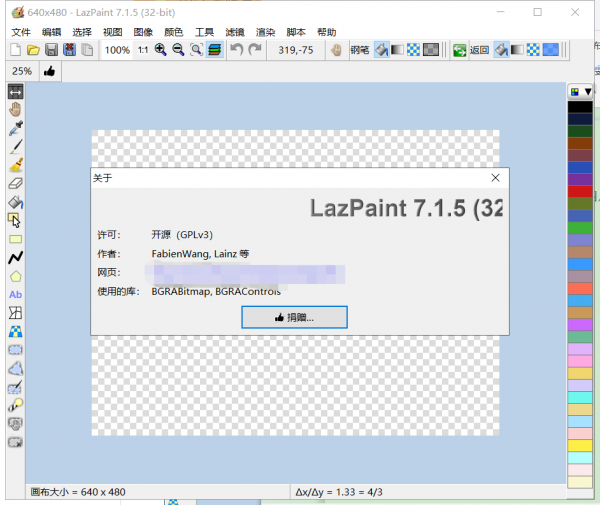Select pen texture fill checker icon
Viewport: 600px width, 505px height.
tap(413, 50)
